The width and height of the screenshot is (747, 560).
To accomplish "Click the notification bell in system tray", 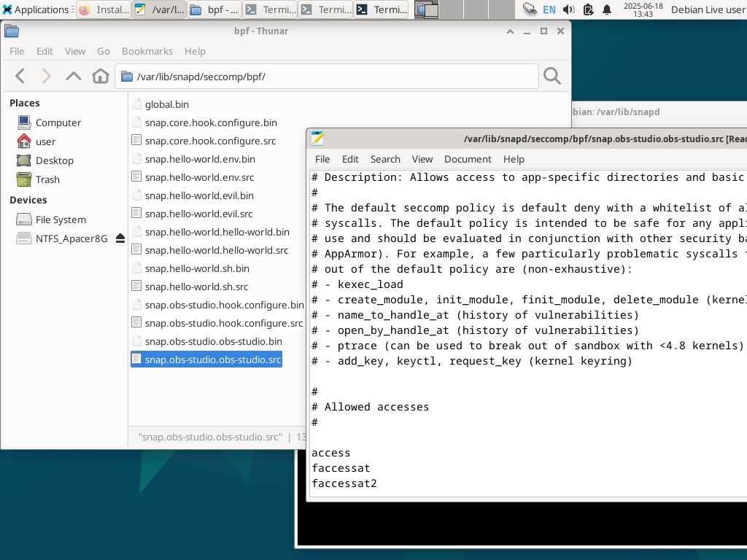I will coord(607,9).
